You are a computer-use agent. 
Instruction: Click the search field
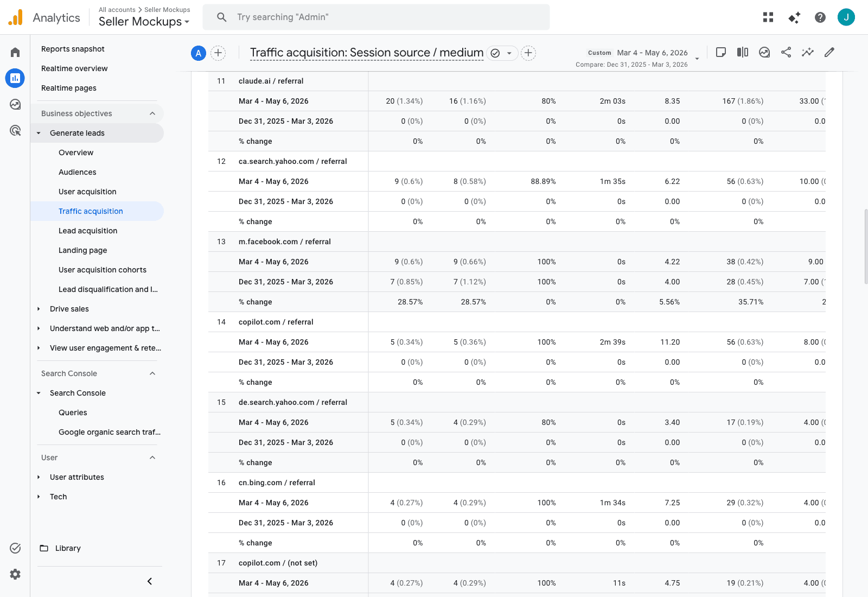point(376,17)
